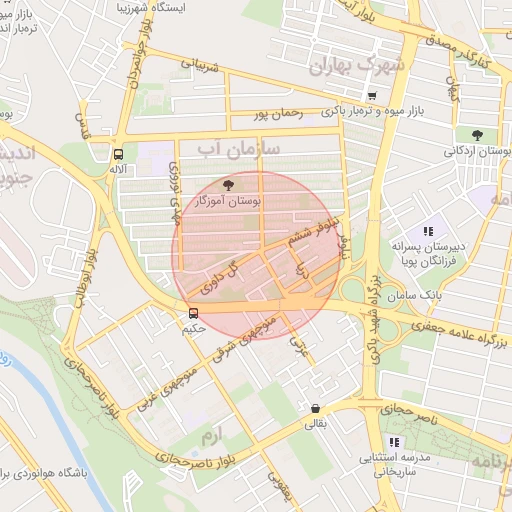Image resolution: width=512 pixels, height=512 pixels.
Task: Click the آلاله bus stop icon
Action: (x=118, y=154)
